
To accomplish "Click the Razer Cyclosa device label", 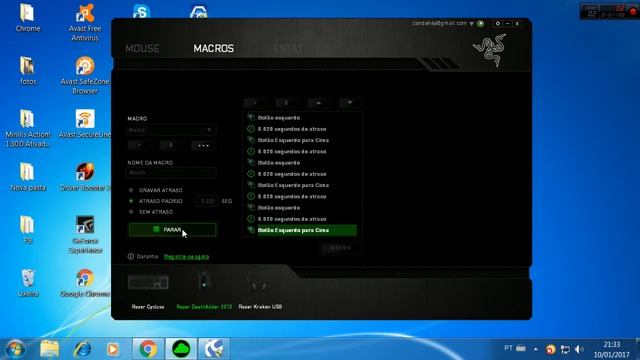I will coord(148,307).
